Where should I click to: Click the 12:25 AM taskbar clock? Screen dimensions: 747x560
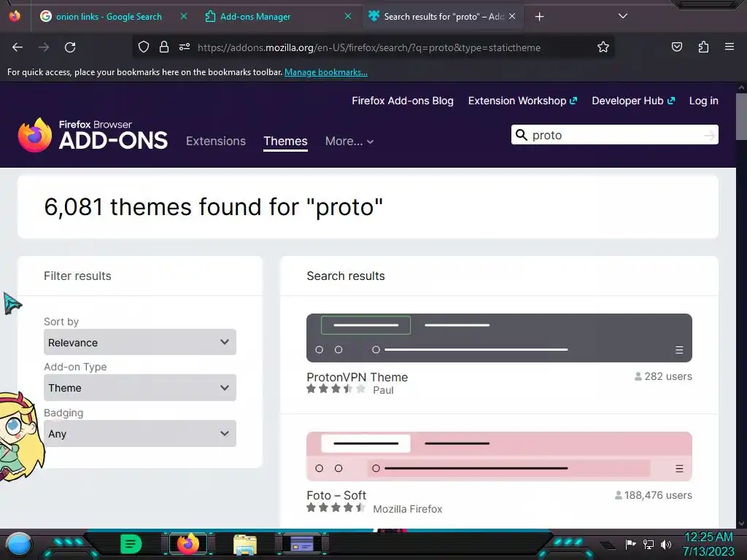coord(708,544)
